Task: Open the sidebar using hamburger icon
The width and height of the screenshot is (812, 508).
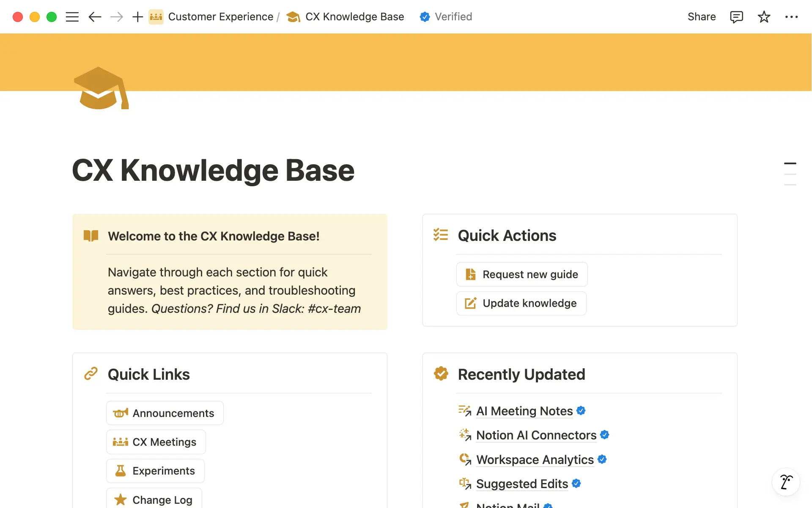Action: point(72,17)
